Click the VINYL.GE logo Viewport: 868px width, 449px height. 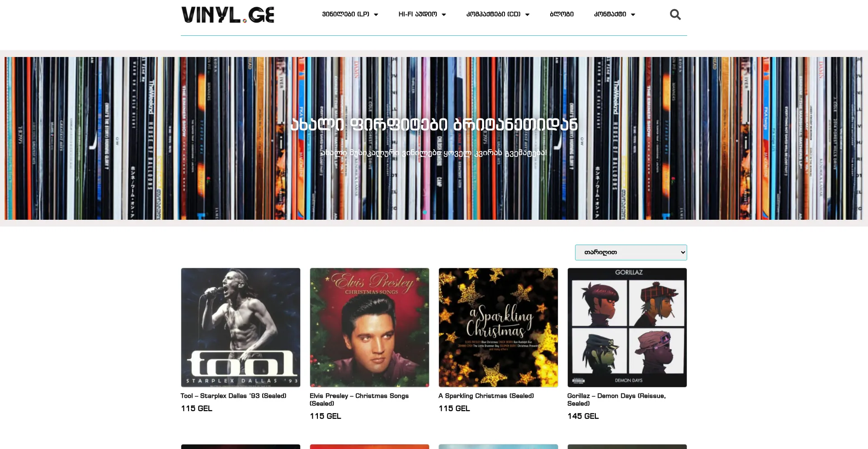point(228,15)
